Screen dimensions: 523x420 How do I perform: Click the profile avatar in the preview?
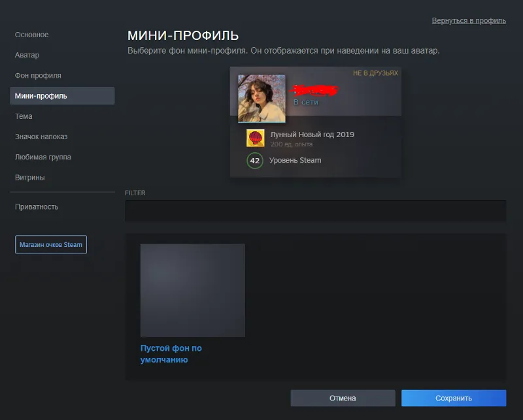point(261,99)
